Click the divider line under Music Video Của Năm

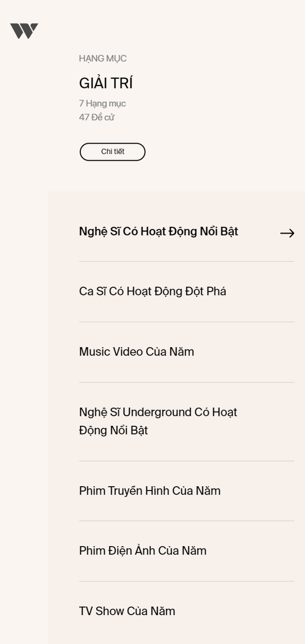point(186,382)
